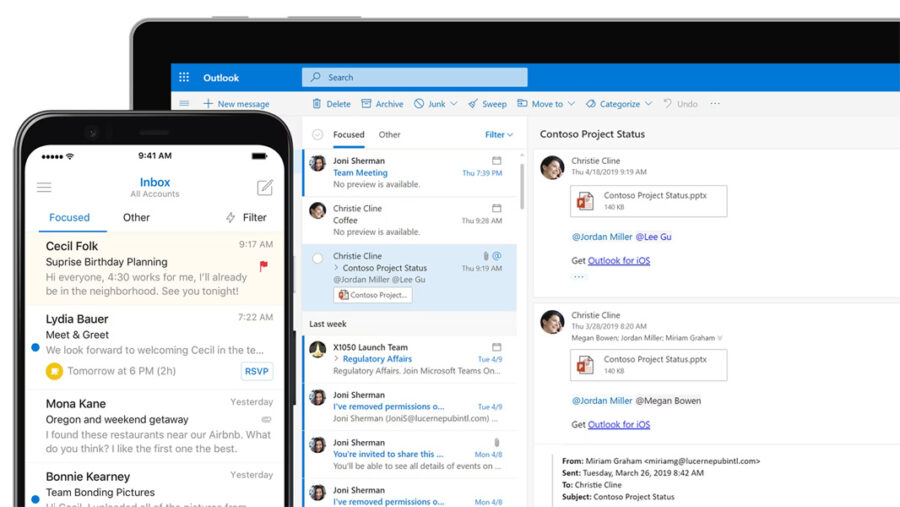Click Joni Sherman avatar on Team Meeting email
900x507 pixels.
[x=317, y=163]
